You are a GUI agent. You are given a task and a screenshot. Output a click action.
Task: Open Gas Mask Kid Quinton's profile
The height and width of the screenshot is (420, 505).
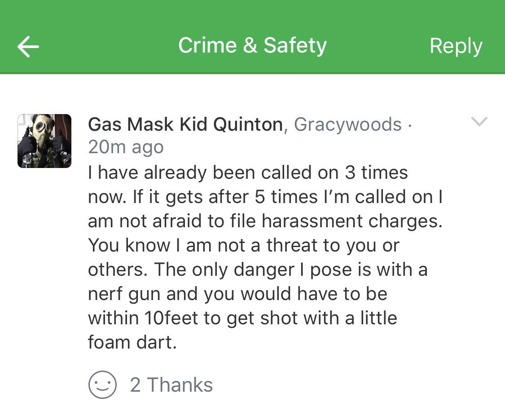(185, 124)
